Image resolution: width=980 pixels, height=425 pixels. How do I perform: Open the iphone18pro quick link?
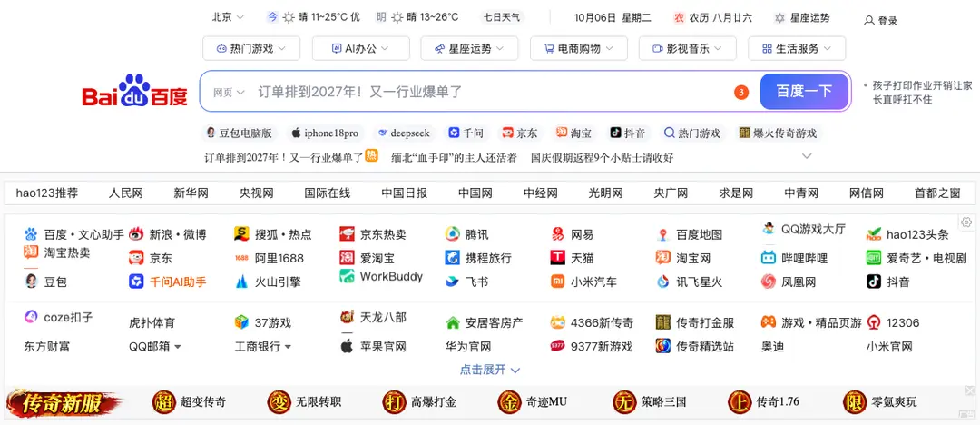326,133
